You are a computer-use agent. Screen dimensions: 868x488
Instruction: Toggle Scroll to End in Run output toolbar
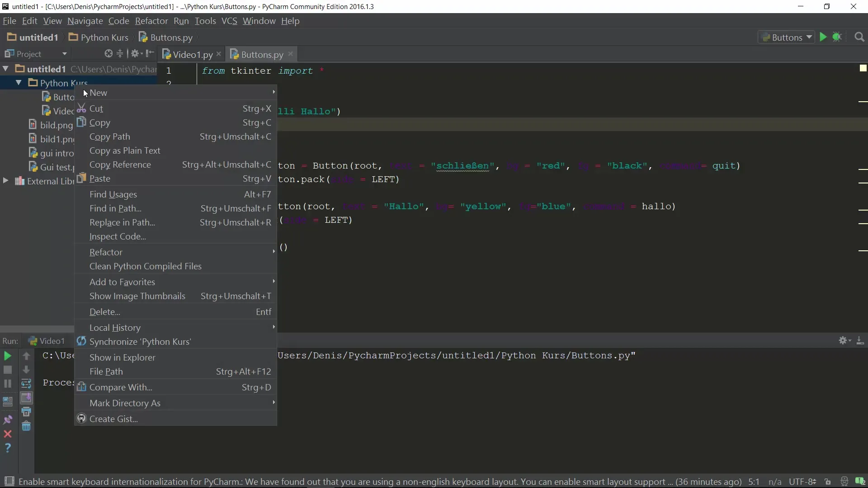pos(26,398)
